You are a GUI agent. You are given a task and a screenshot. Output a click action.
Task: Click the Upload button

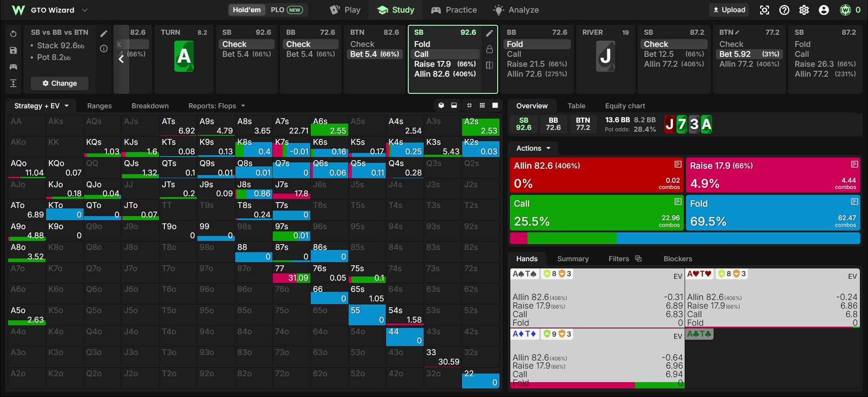pos(729,10)
